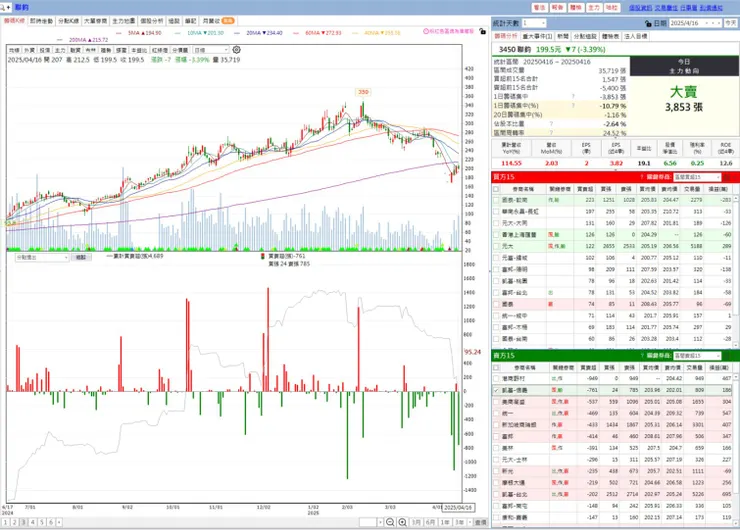Viewport: 740px width, 530px height.
Task: Open the 大單券商 tab
Action: (x=96, y=21)
